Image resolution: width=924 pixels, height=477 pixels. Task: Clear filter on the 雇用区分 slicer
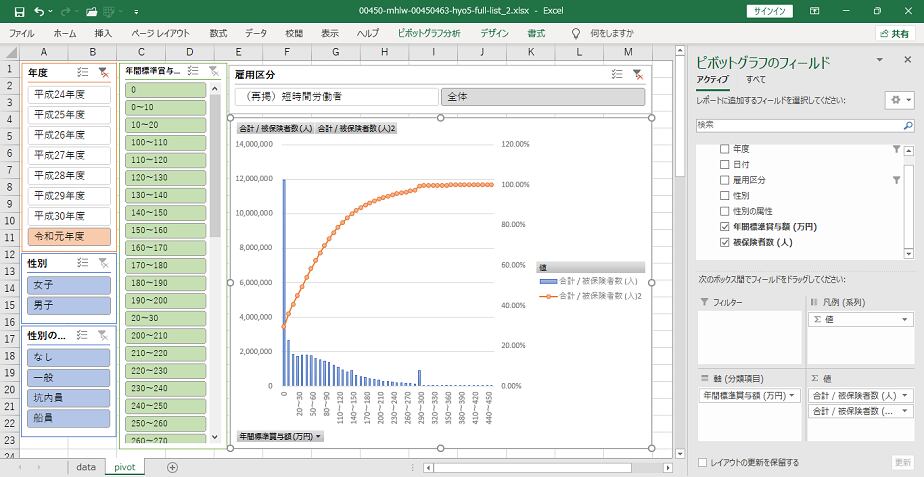pyautogui.click(x=637, y=74)
